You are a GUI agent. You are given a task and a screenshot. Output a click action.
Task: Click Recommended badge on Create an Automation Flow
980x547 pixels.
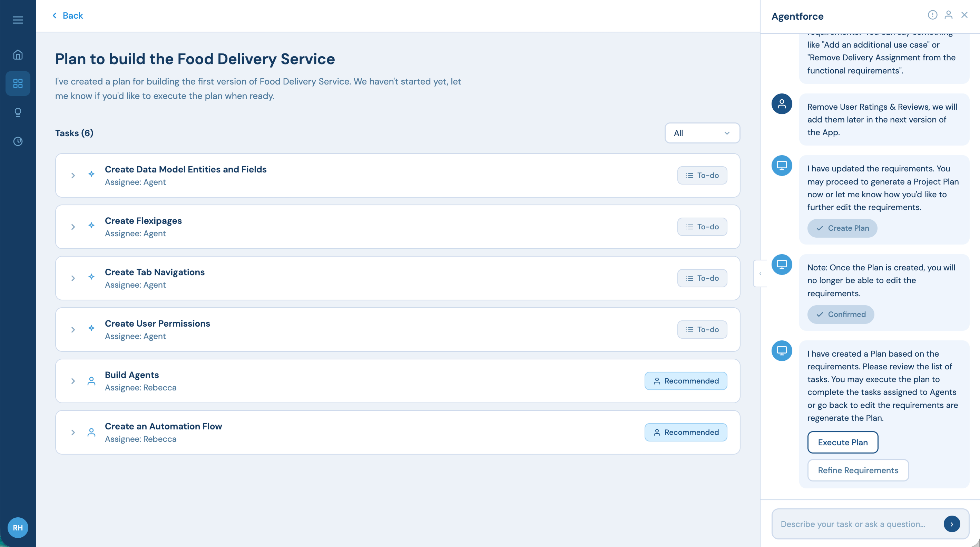click(x=686, y=432)
